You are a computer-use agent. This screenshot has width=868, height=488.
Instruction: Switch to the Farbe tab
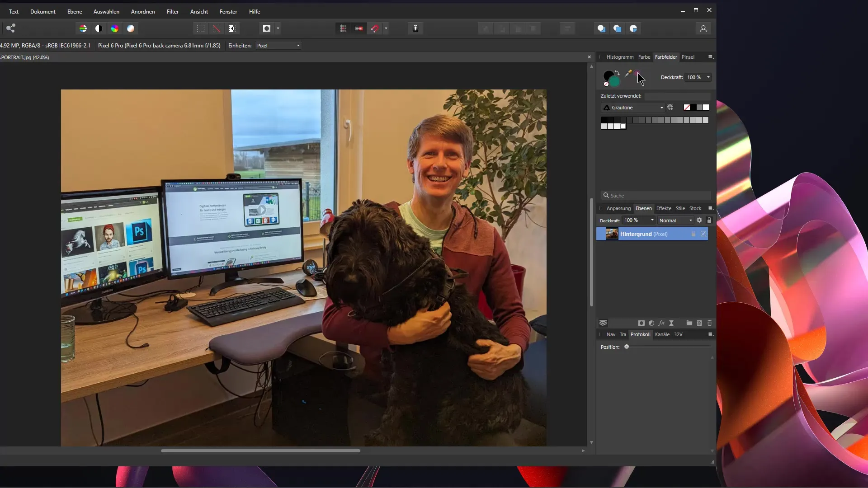pos(644,57)
